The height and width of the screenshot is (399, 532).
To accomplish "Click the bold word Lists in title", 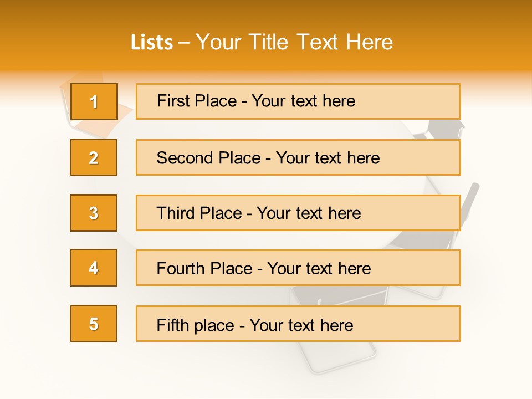I will click(x=152, y=43).
